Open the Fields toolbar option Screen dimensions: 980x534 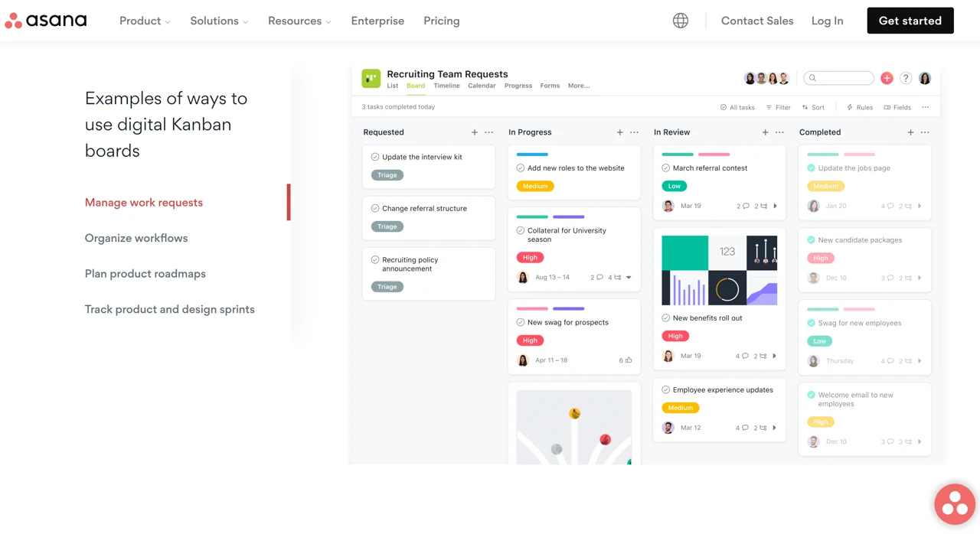coord(897,107)
